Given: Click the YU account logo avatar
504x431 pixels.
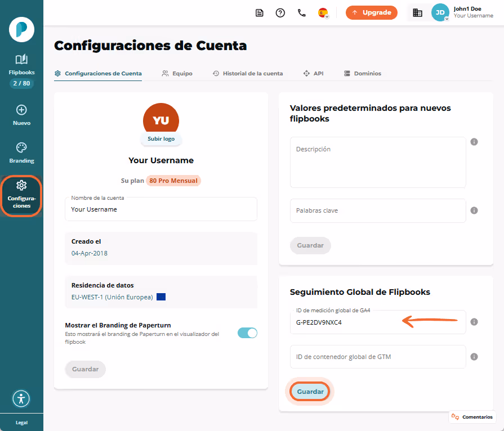Looking at the screenshot, I should [161, 119].
